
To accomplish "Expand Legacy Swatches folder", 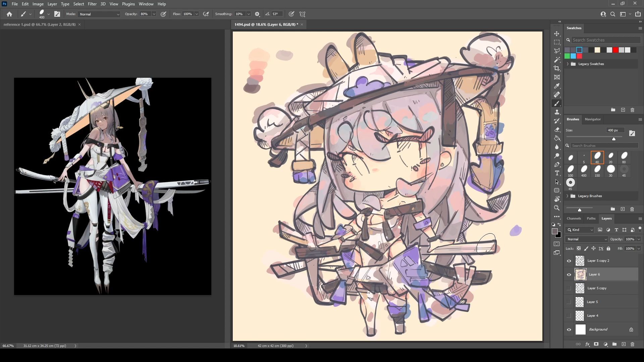I will coord(568,64).
